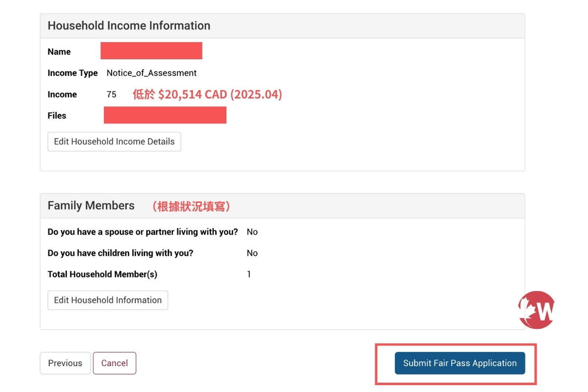The width and height of the screenshot is (588, 392).
Task: Click the Total Household Member(s) label
Action: 102,274
